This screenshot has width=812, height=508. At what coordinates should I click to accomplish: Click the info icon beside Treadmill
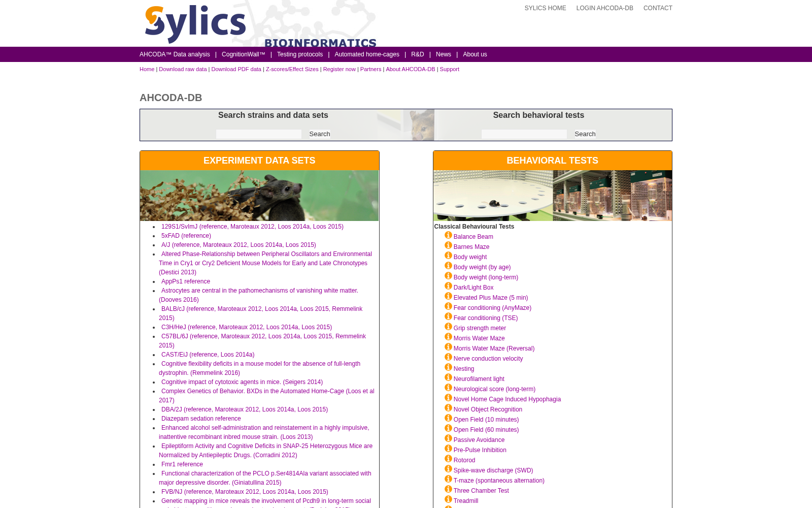click(448, 499)
